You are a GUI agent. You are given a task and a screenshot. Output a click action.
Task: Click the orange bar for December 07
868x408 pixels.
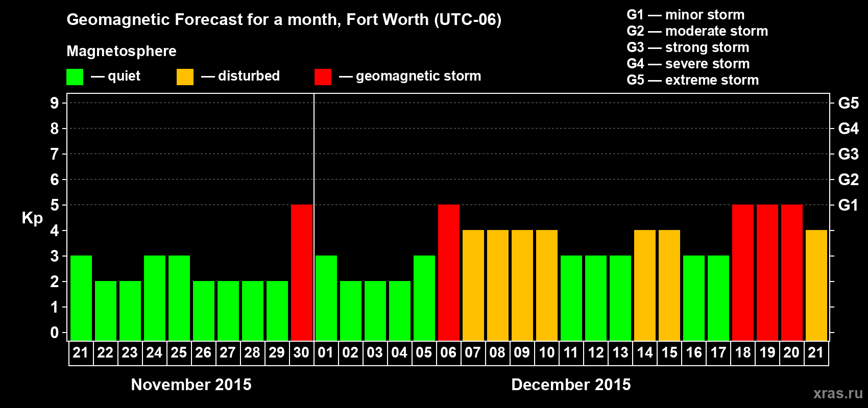pos(473,285)
